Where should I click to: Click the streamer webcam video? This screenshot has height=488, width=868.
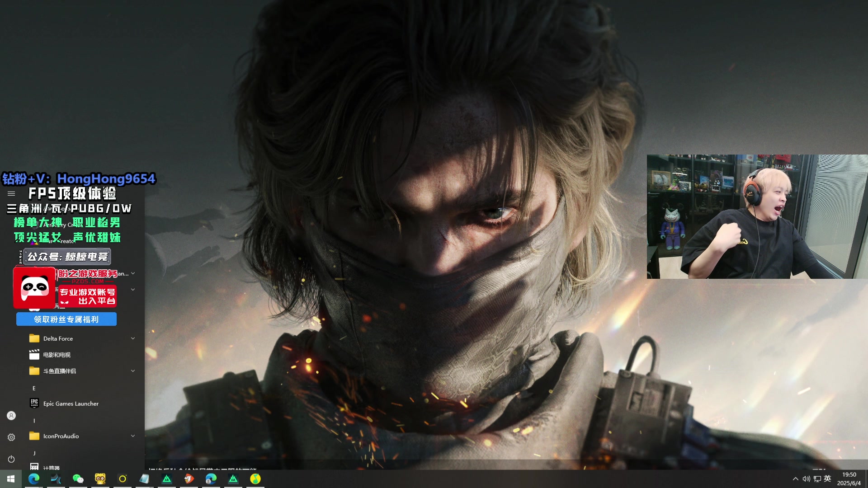(x=757, y=216)
